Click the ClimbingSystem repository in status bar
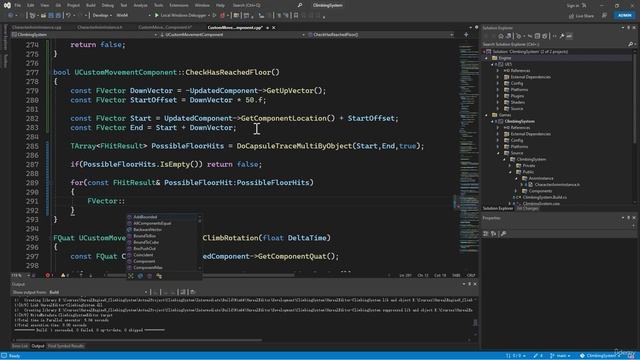Screen dimensions: 640x360 600,356
